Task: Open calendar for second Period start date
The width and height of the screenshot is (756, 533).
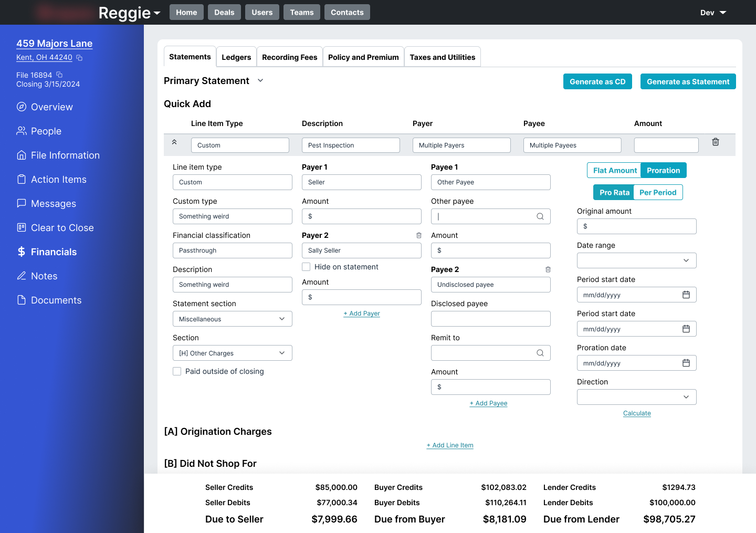Action: (686, 329)
